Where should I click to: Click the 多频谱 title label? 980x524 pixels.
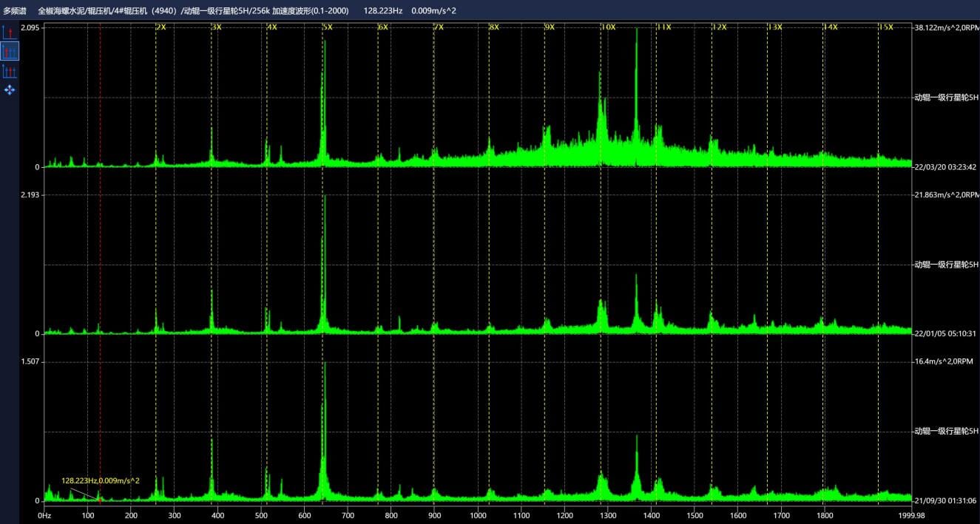coord(15,10)
